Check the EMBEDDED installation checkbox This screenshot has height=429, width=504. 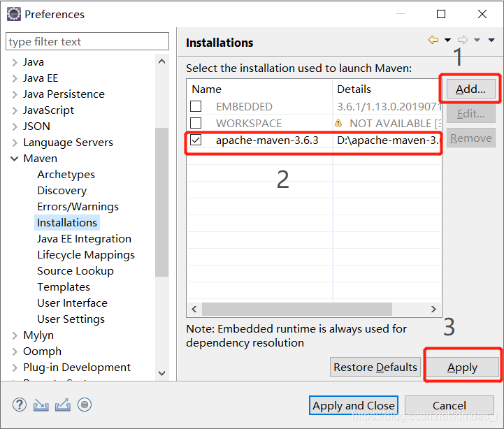click(x=196, y=106)
